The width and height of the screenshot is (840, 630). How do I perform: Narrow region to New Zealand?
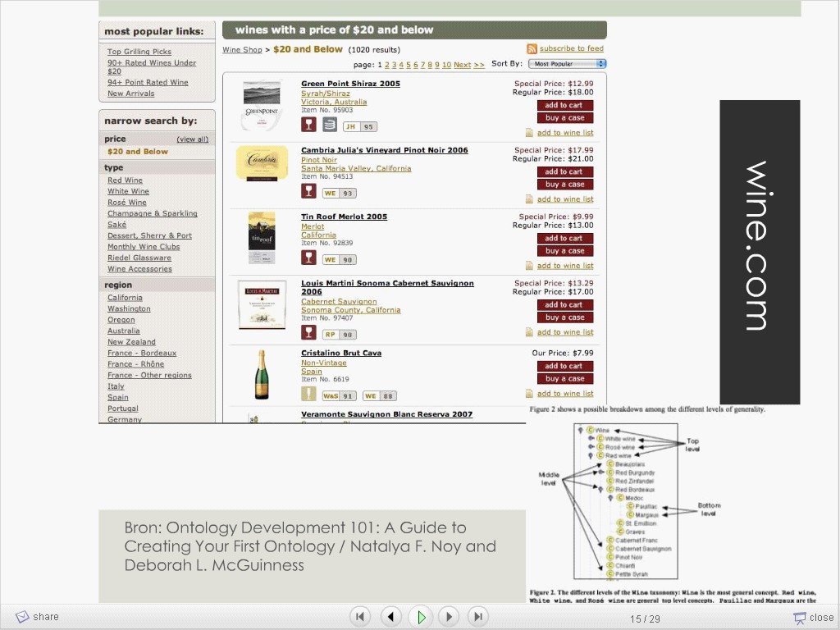(x=131, y=342)
